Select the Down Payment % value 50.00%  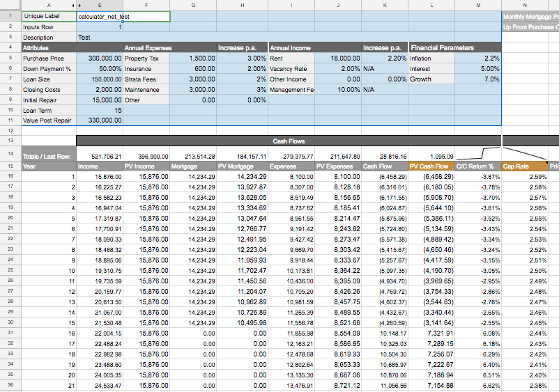pyautogui.click(x=100, y=69)
